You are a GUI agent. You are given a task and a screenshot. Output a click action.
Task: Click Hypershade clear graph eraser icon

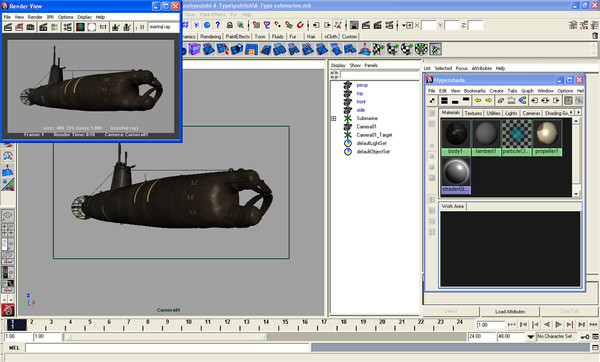click(501, 101)
